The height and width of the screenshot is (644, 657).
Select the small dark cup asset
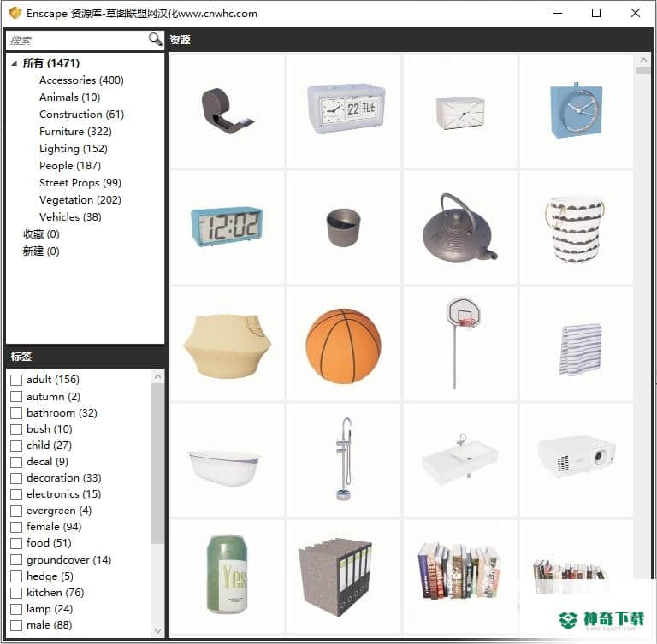(344, 227)
